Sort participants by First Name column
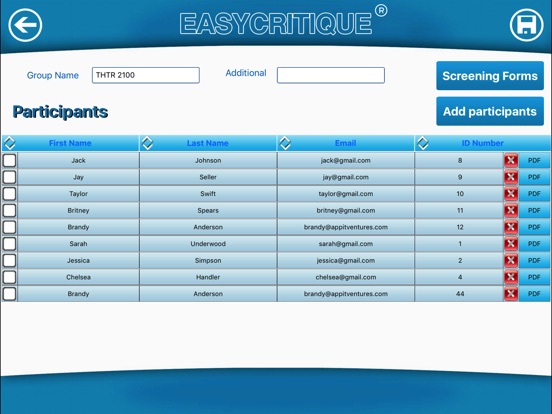 10,143
